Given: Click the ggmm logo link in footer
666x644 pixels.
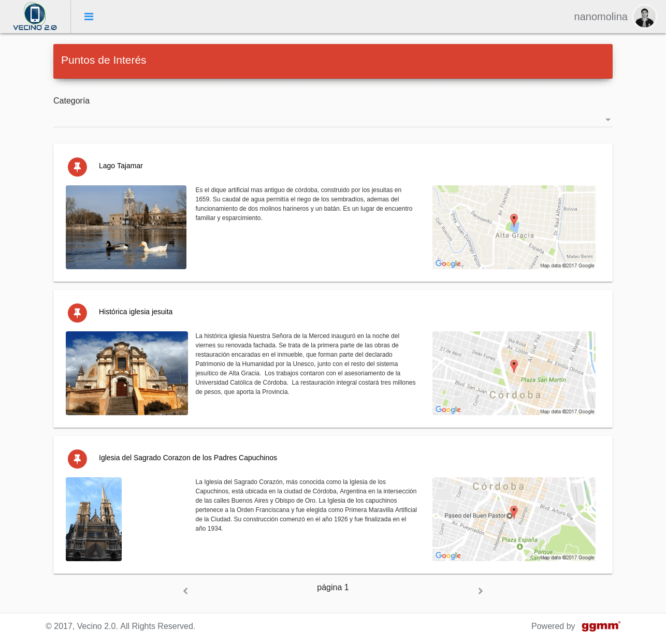Looking at the screenshot, I should [x=600, y=626].
